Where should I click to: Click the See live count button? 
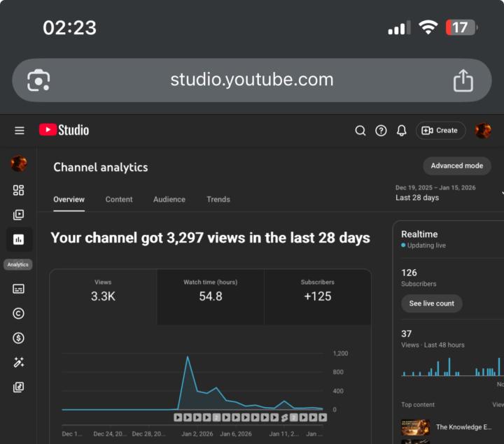pyautogui.click(x=432, y=303)
